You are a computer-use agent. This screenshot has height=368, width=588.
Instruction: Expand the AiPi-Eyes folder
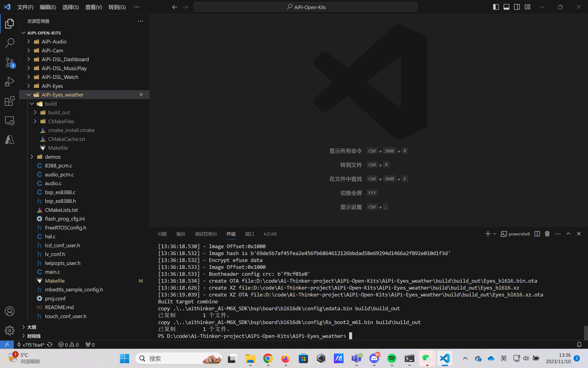28,86
